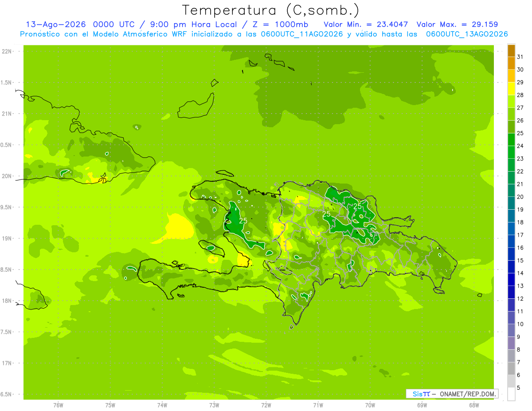Click the 'Z = 1000mb' level text
This screenshot has width=532, height=411.
click(x=279, y=24)
